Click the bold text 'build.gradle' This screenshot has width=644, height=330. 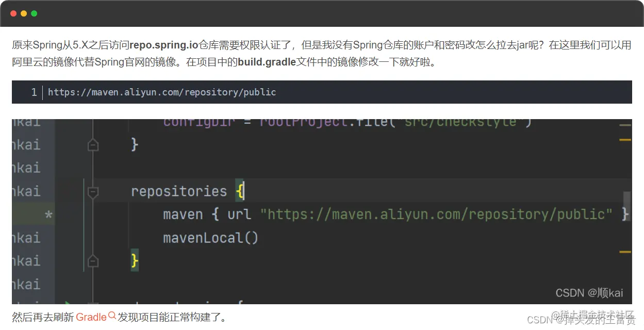coord(267,62)
